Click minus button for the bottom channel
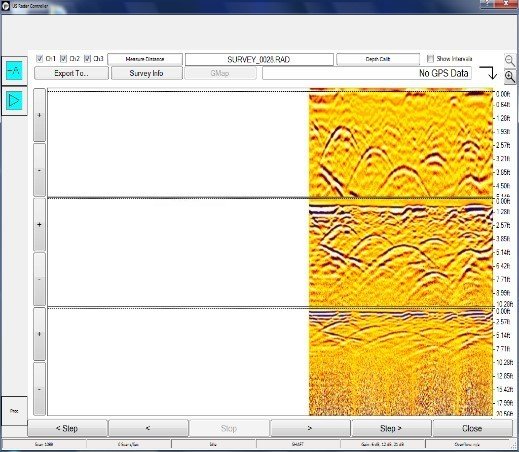The width and height of the screenshot is (519, 452). click(x=39, y=389)
